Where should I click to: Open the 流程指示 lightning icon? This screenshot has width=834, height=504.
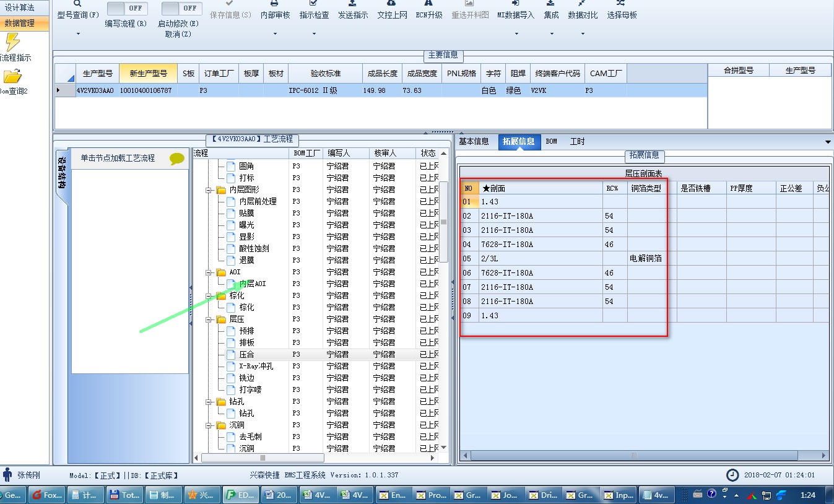12,42
